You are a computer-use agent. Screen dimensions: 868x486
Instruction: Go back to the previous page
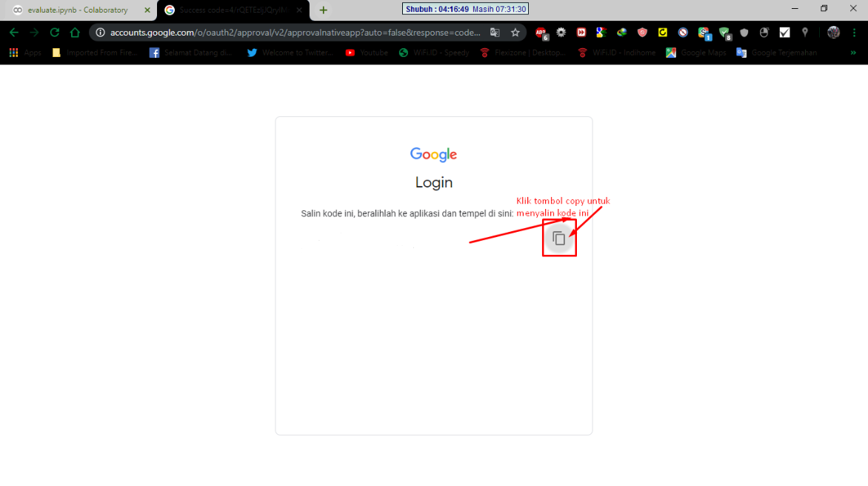pyautogui.click(x=14, y=33)
